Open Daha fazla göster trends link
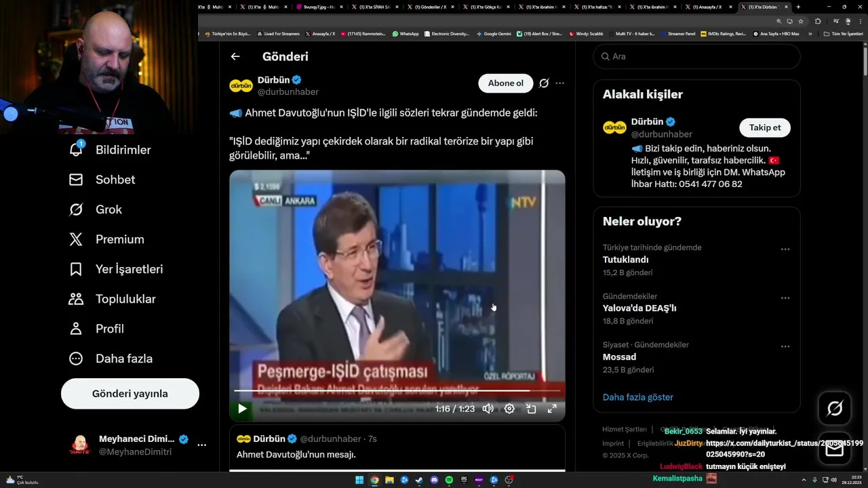The image size is (868, 488). coord(638,397)
